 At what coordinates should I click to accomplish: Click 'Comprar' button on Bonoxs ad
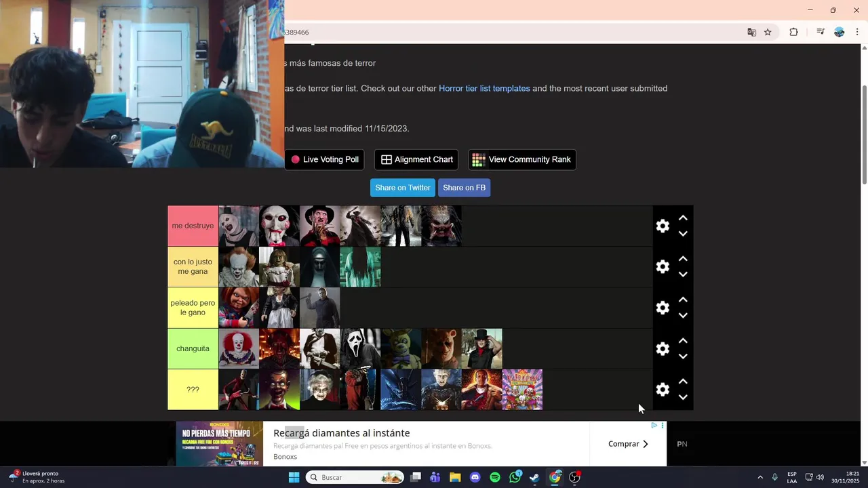pyautogui.click(x=628, y=444)
